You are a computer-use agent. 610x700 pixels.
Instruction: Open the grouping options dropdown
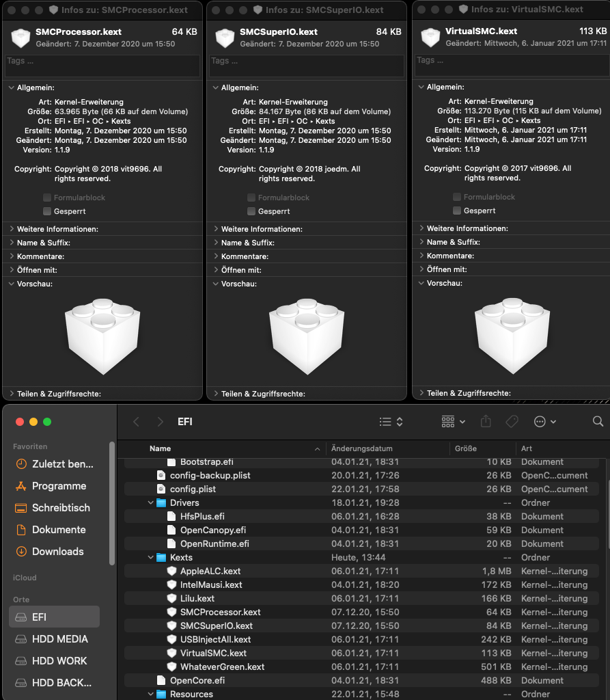(454, 421)
